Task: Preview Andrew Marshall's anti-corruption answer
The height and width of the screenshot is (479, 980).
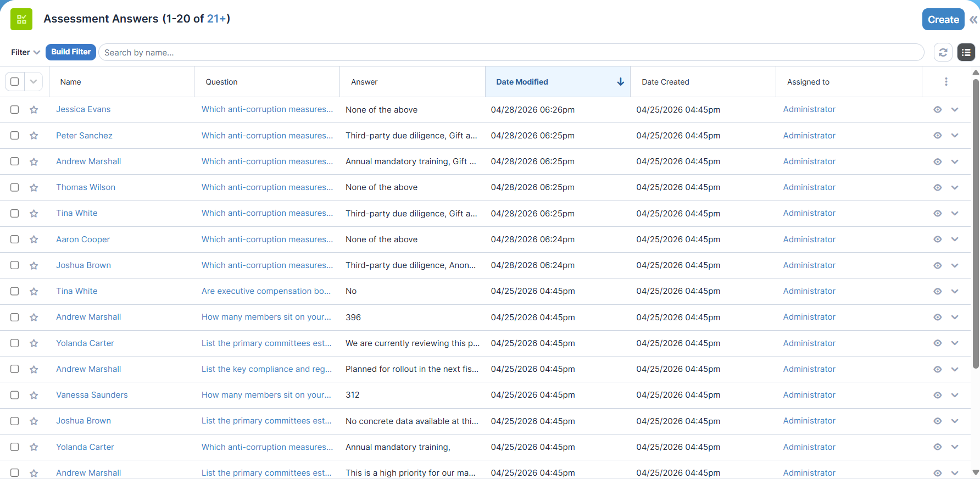Action: click(x=938, y=161)
